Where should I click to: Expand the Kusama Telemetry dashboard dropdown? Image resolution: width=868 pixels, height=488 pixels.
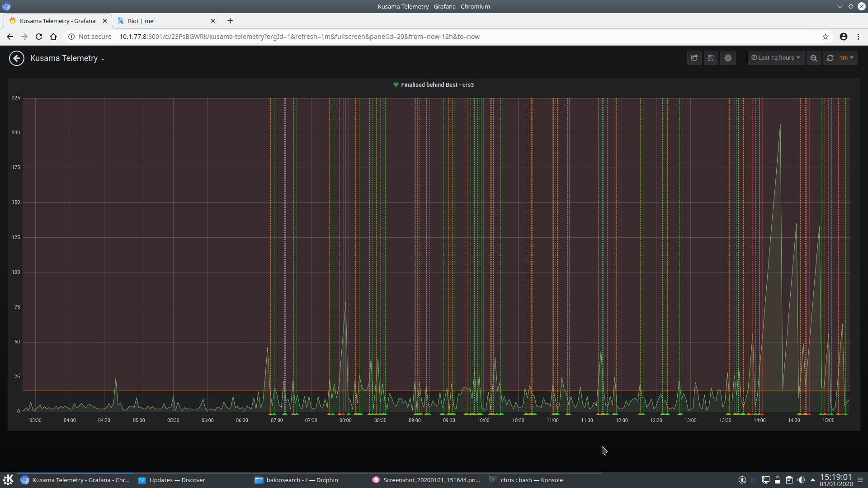pyautogui.click(x=102, y=58)
